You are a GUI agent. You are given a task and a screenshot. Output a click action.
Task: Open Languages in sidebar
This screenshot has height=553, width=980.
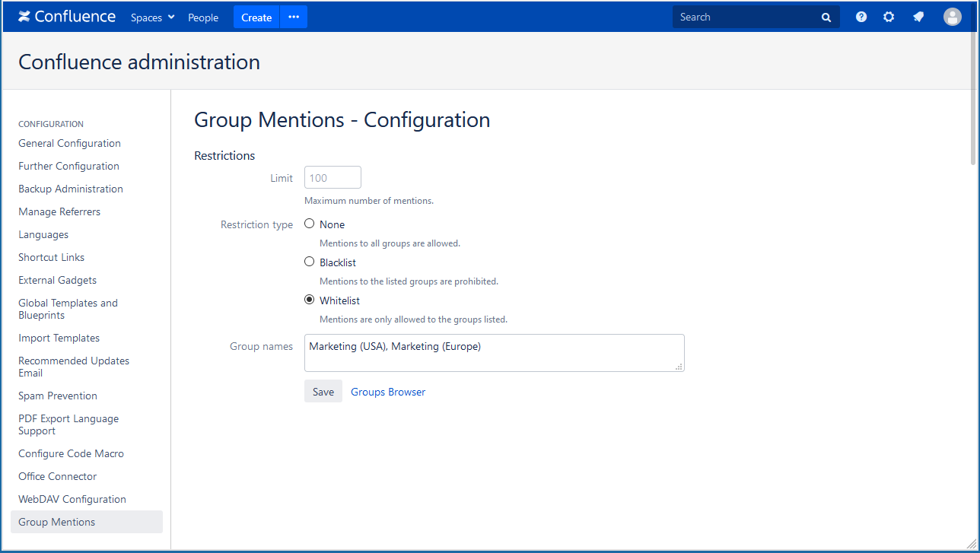43,234
